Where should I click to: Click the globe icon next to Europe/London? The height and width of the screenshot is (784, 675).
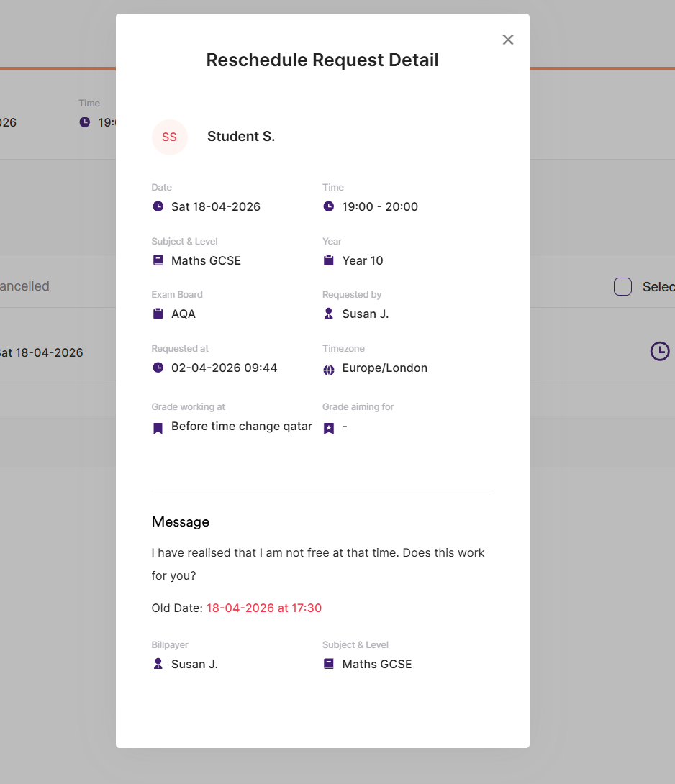point(329,369)
